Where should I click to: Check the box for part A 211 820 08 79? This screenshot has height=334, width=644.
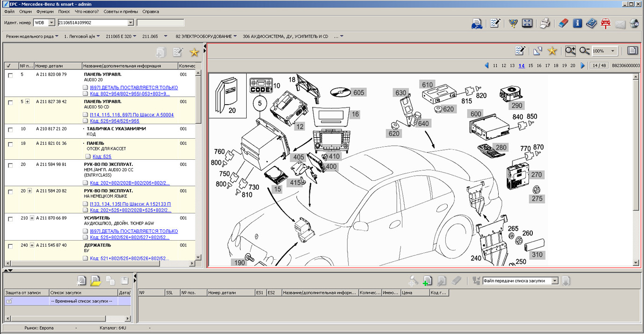pos(10,75)
